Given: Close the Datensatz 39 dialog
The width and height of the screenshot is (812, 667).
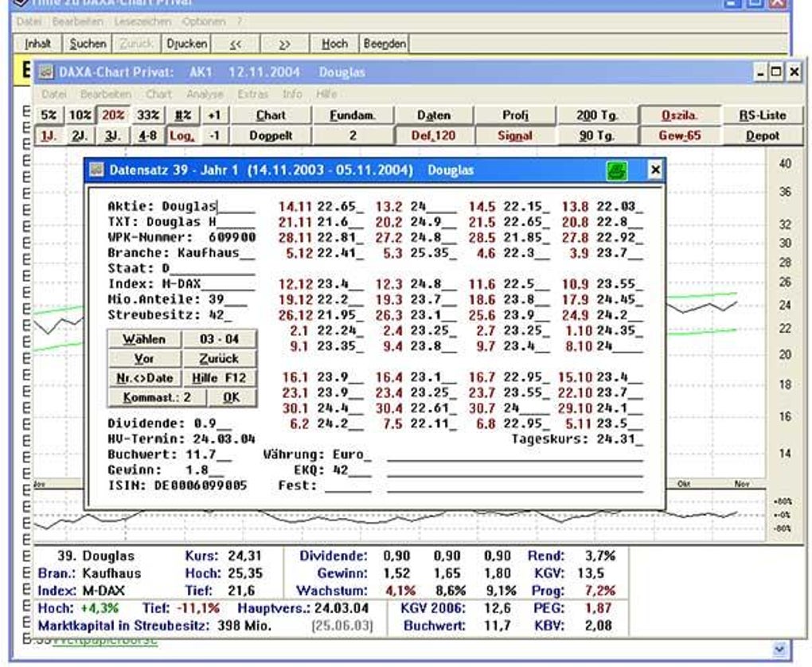Looking at the screenshot, I should pos(655,170).
